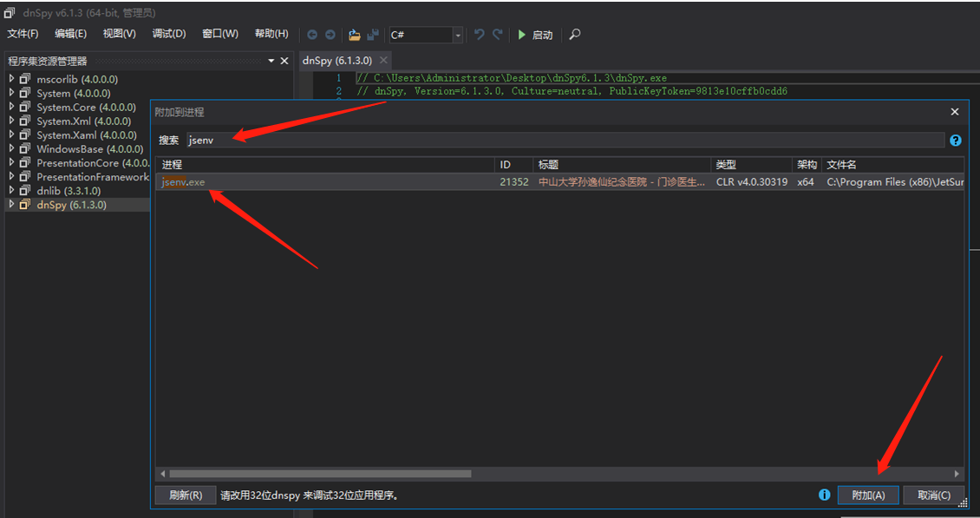Start debugging with the green 启动 button
980x518 pixels.
[535, 35]
